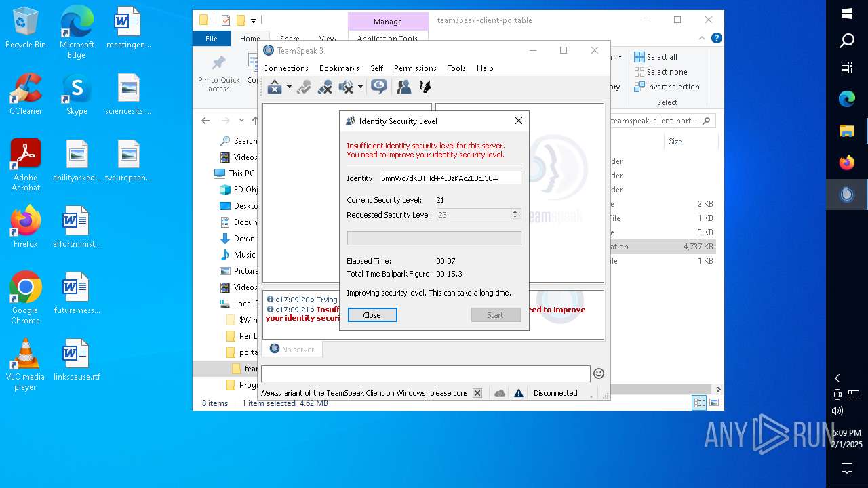The image size is (868, 488).
Task: Open Quick Access Toolbar customize dropdown arrow
Action: pos(253,20)
